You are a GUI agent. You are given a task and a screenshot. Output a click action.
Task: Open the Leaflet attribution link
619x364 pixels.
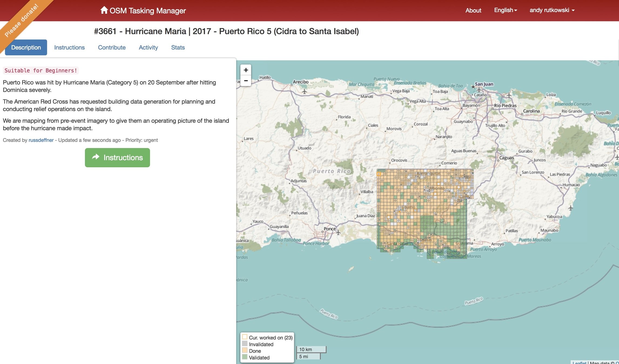pos(579,362)
